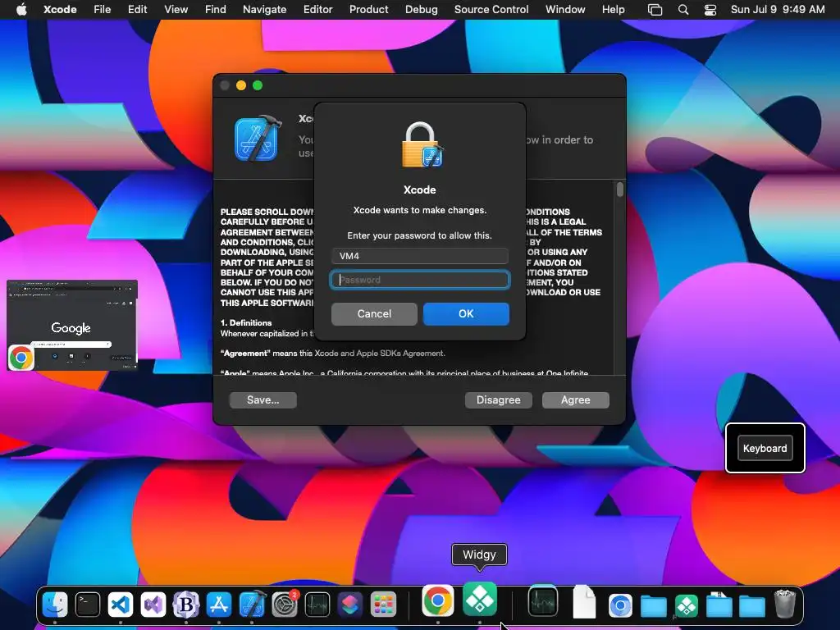Click Agree on the license agreement
This screenshot has width=840, height=630.
point(575,400)
